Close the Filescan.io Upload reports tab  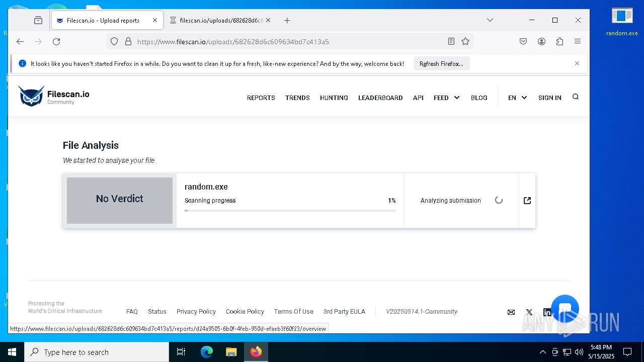(x=155, y=21)
